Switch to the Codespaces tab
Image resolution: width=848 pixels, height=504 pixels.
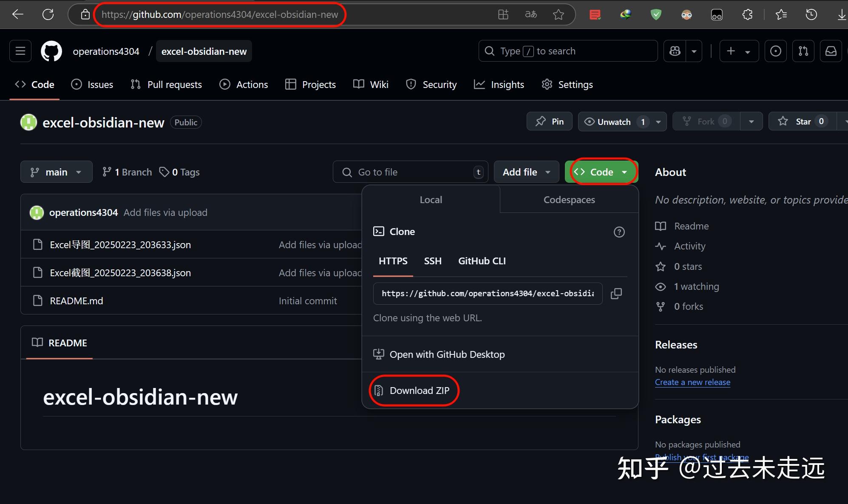point(569,199)
